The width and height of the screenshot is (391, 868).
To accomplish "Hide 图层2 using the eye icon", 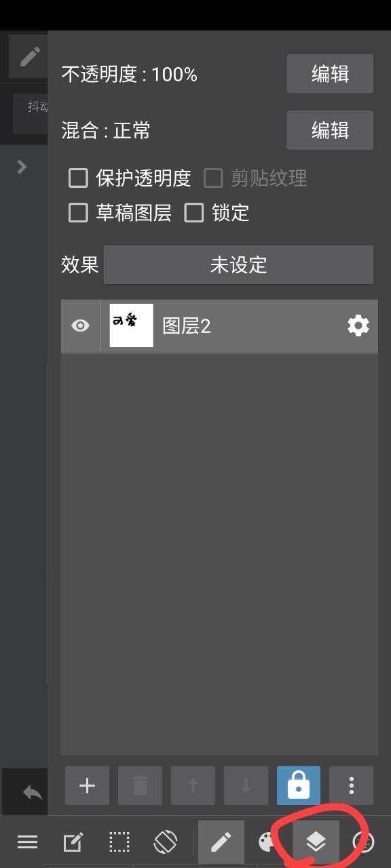I will click(80, 326).
